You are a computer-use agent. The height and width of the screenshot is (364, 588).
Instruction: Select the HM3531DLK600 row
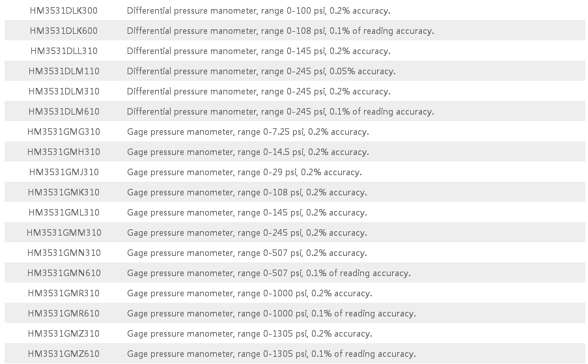tap(295, 31)
